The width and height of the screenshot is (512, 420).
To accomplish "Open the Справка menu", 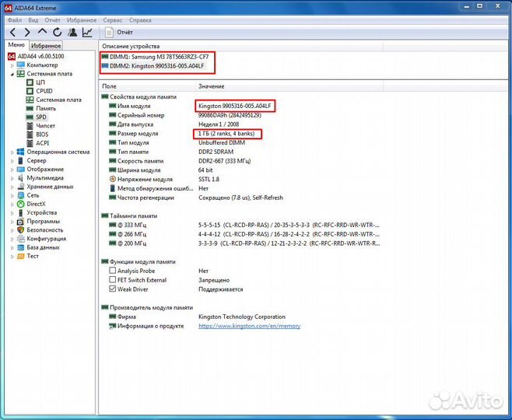I will (140, 20).
